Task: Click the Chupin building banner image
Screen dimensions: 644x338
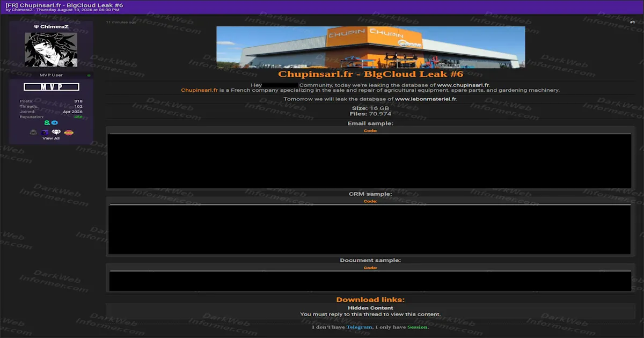Action: (x=371, y=47)
